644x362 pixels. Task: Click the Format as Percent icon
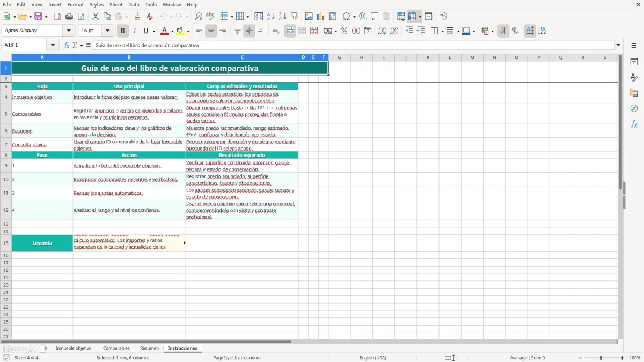click(x=345, y=31)
